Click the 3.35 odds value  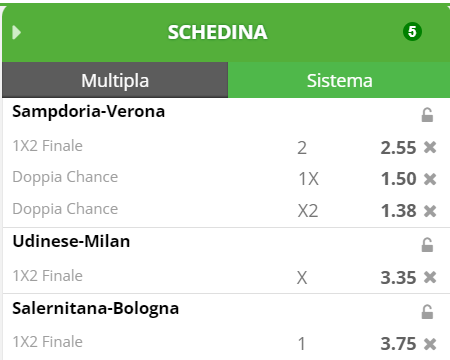(398, 277)
